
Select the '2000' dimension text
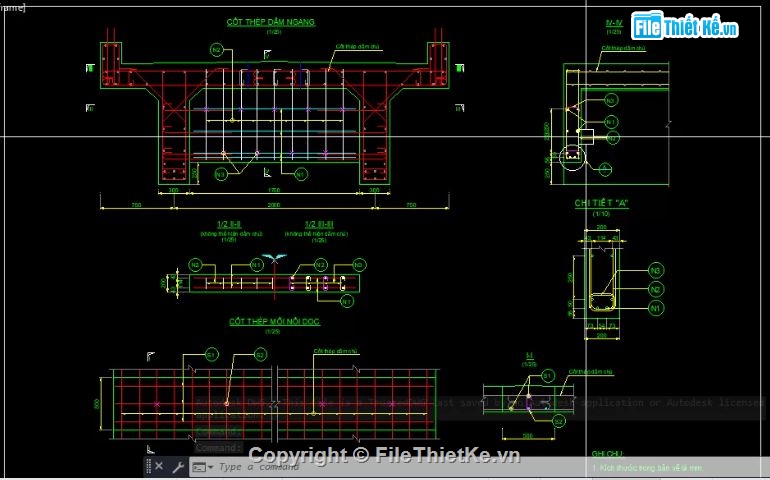point(274,205)
